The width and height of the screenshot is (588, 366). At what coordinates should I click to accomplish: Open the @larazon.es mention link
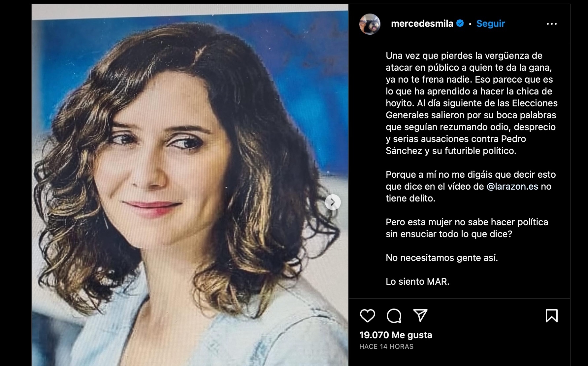512,186
